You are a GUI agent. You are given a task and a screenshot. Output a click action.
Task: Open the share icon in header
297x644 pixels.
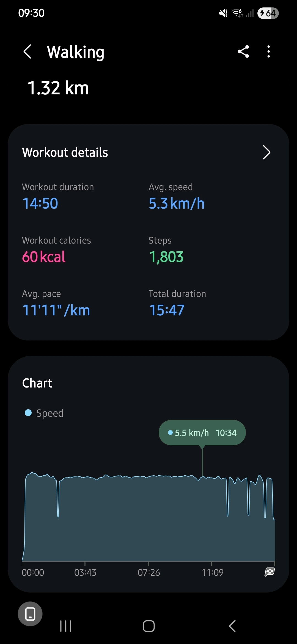[x=243, y=51]
